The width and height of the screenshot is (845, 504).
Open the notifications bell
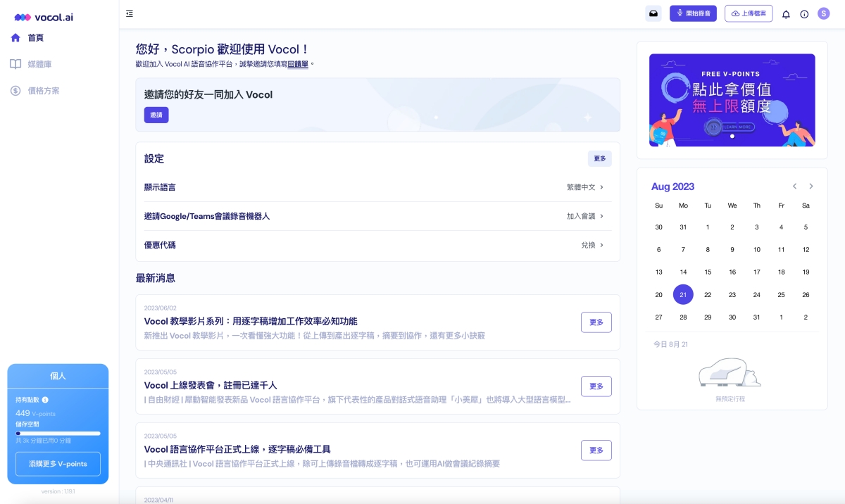(786, 14)
